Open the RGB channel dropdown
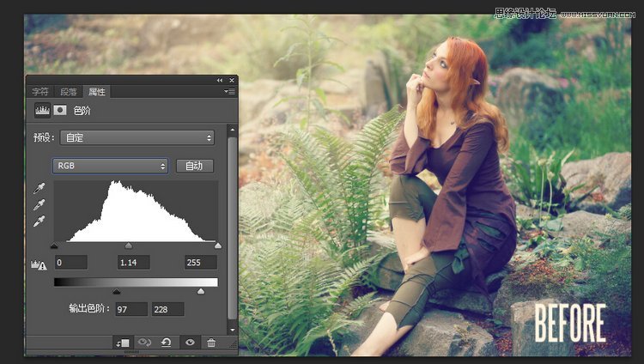Viewport: 644px width, 364px height. point(111,166)
